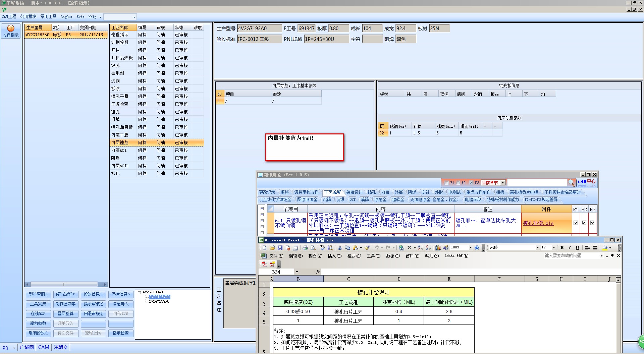Click the magnifier search icon in 制作规范
This screenshot has height=354, width=644.
pyautogui.click(x=571, y=183)
